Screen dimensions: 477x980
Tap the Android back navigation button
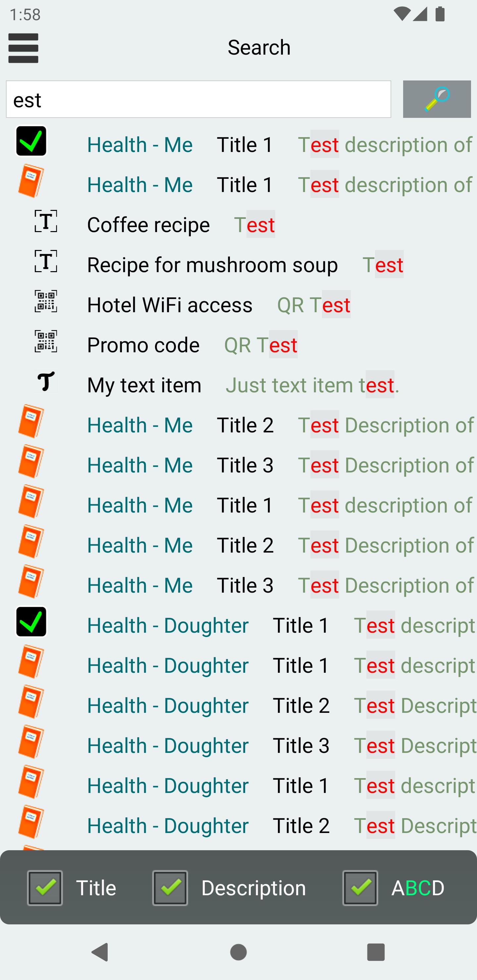point(100,952)
